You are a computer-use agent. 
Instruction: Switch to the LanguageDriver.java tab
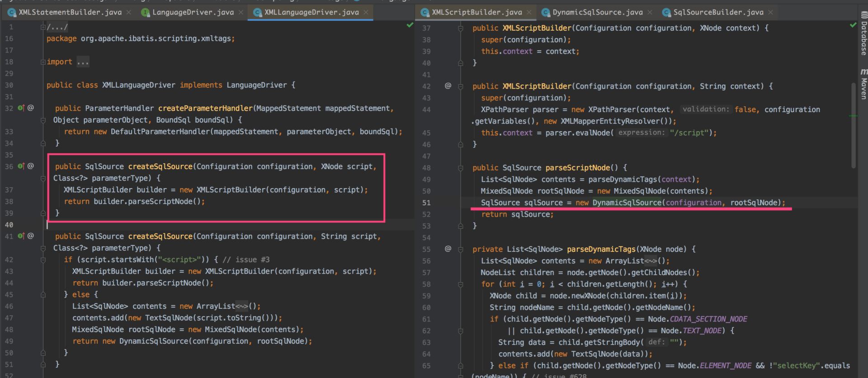point(193,12)
